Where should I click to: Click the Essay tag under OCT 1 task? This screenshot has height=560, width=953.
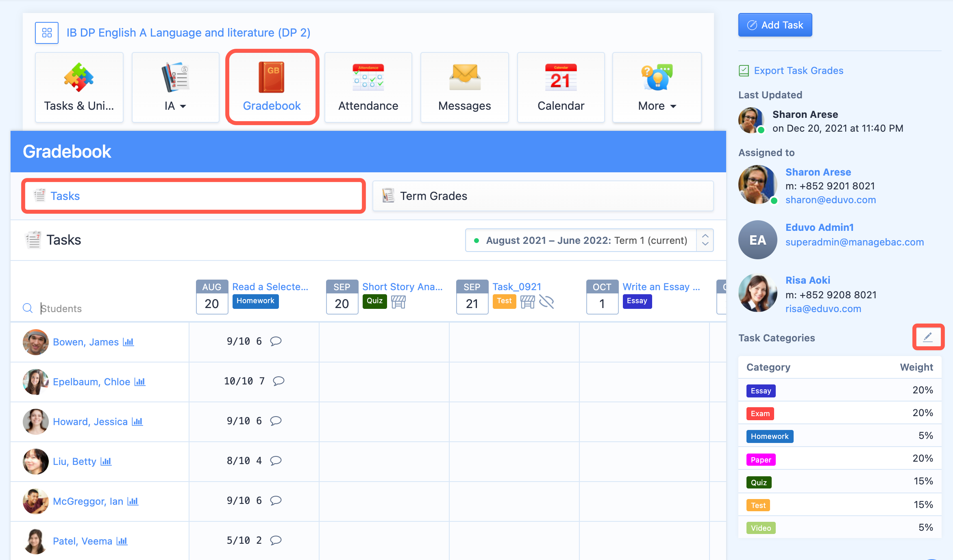(637, 301)
